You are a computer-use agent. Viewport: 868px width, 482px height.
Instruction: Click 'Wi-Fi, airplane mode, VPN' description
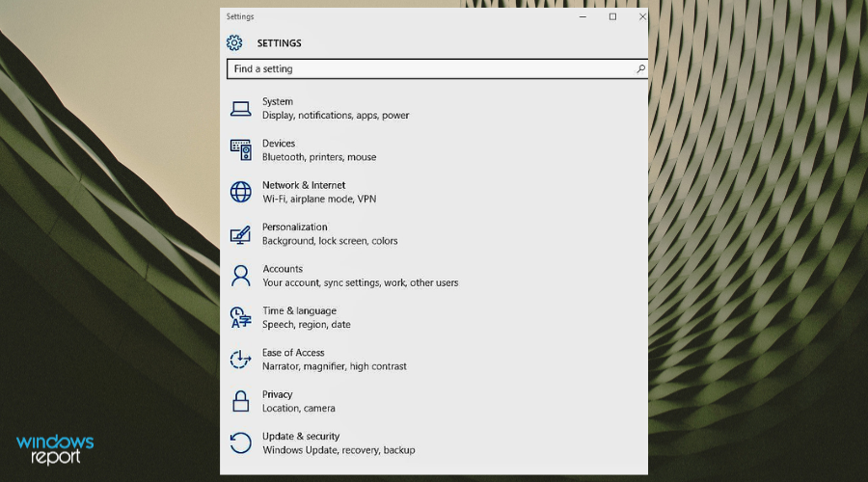point(319,199)
